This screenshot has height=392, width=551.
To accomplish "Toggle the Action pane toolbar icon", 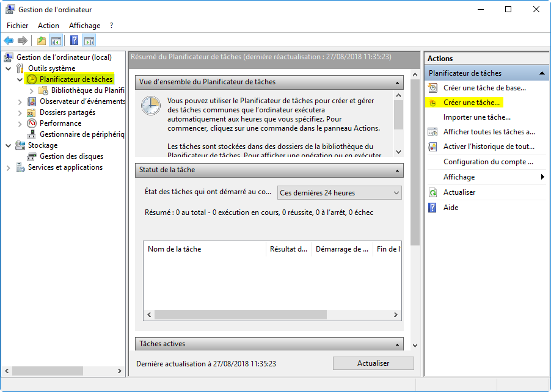I will pyautogui.click(x=89, y=41).
